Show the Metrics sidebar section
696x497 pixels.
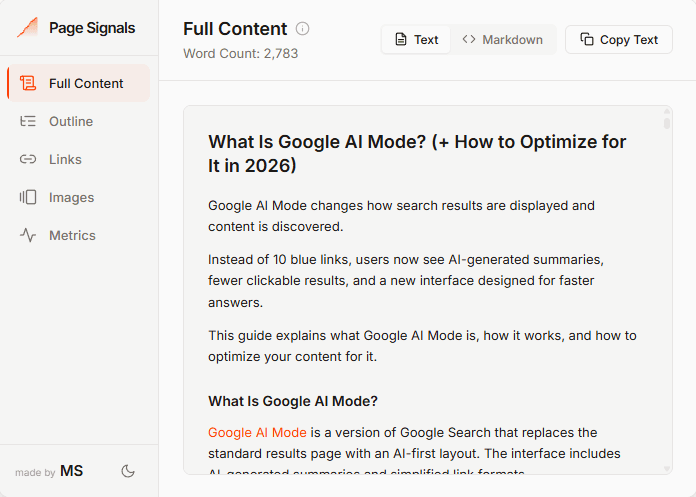(79, 235)
